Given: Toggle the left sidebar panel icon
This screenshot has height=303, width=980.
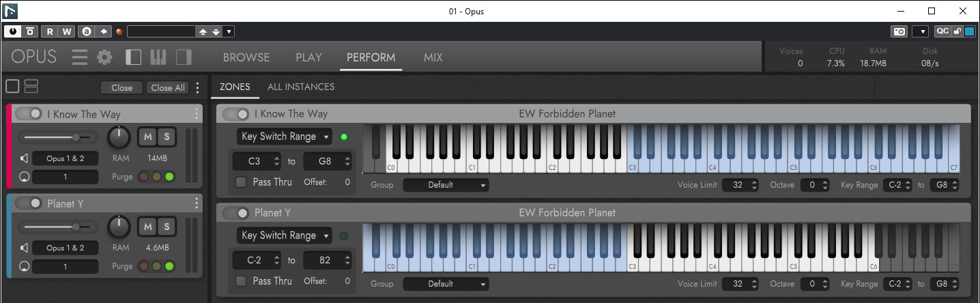Looking at the screenshot, I should pos(134,57).
